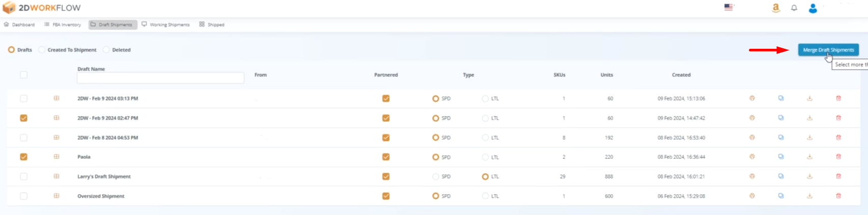Image resolution: width=868 pixels, height=215 pixels.
Task: Delete the first 2DW Feb 9 03:13 PM draft
Action: click(838, 99)
